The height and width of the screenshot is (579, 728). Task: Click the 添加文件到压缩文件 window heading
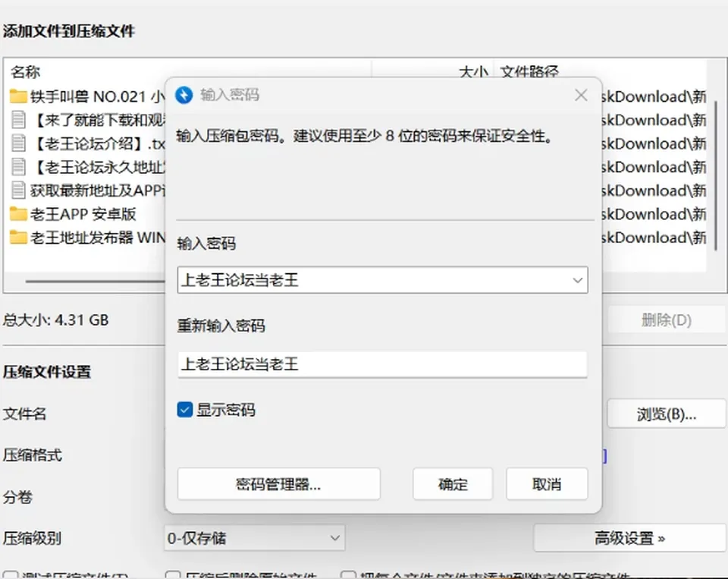69,31
